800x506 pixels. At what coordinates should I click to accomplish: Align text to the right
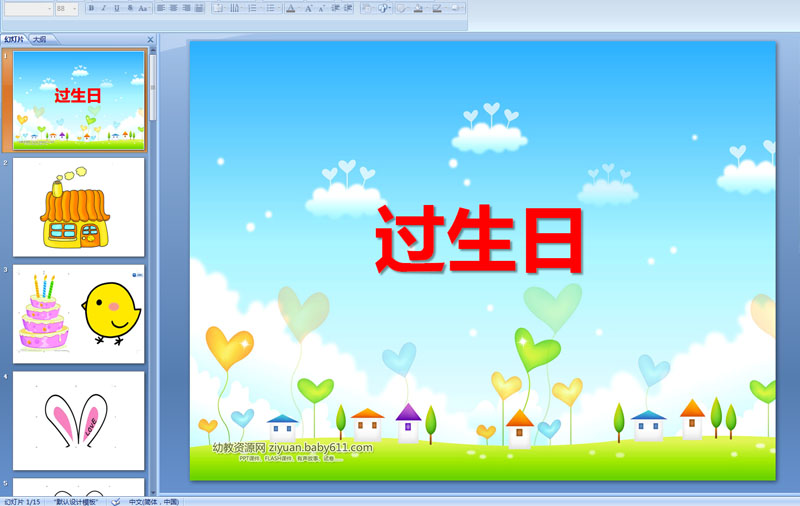coord(186,8)
